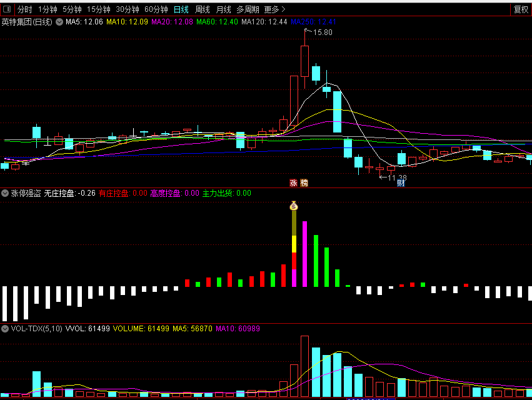This screenshot has height=400, width=532.
Task: Click the volume MA5: 56870 label
Action: (193, 329)
